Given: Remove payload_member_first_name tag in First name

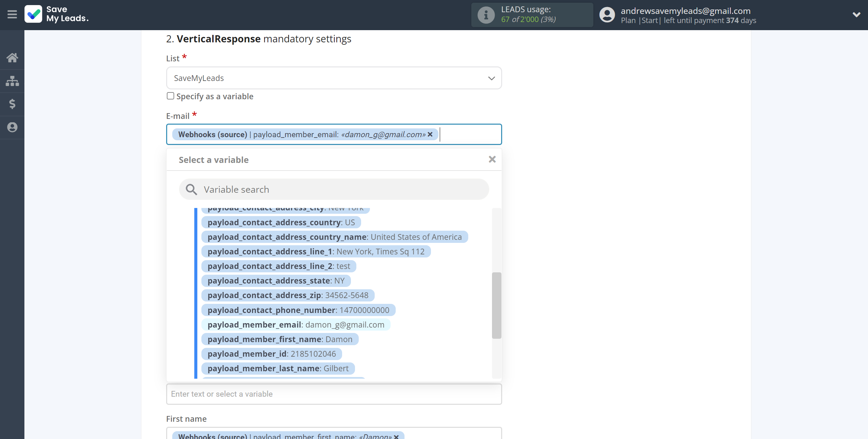Looking at the screenshot, I should [x=396, y=436].
